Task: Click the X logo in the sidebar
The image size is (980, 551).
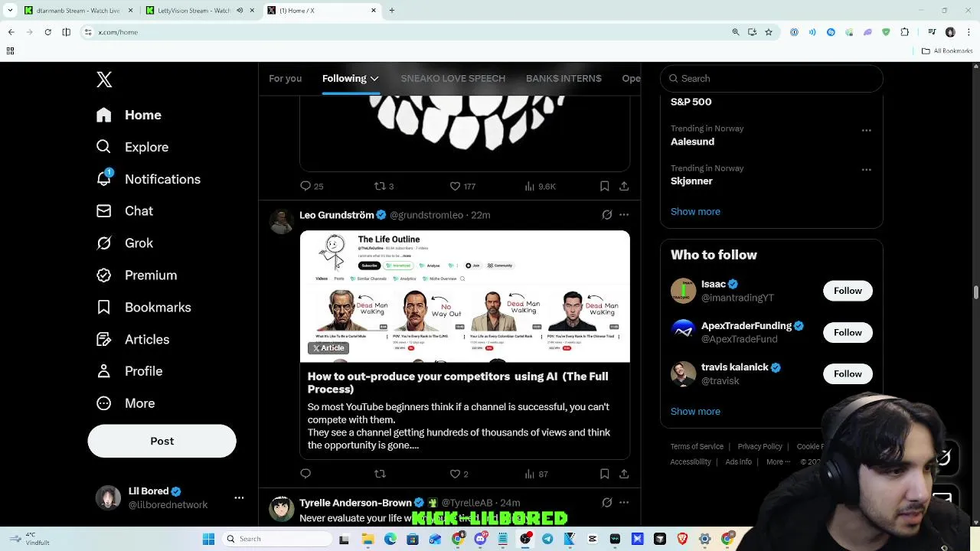Action: point(104,80)
